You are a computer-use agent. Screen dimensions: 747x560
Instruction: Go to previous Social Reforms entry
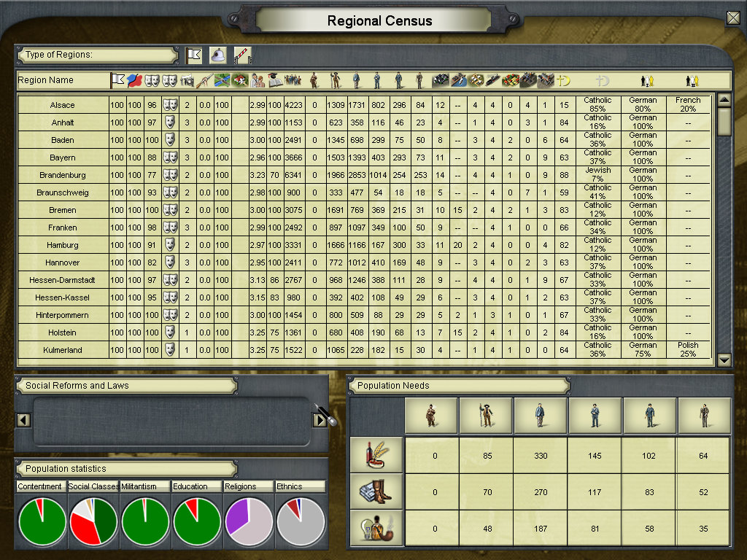tap(23, 419)
